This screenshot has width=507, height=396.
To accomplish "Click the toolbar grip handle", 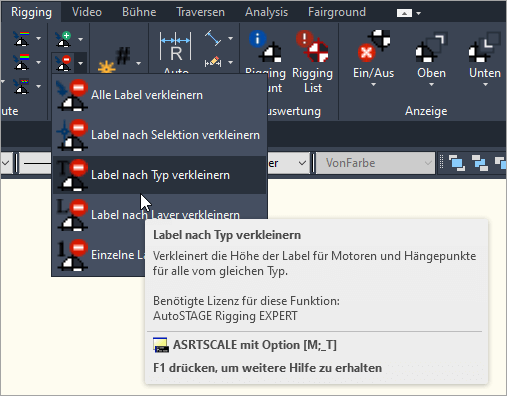I will (x=442, y=163).
